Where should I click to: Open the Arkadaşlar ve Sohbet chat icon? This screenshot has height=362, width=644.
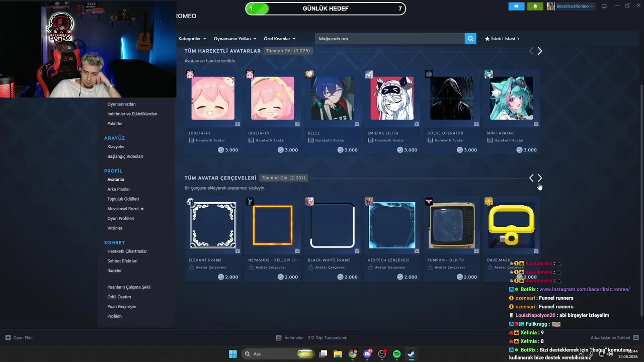(636, 338)
